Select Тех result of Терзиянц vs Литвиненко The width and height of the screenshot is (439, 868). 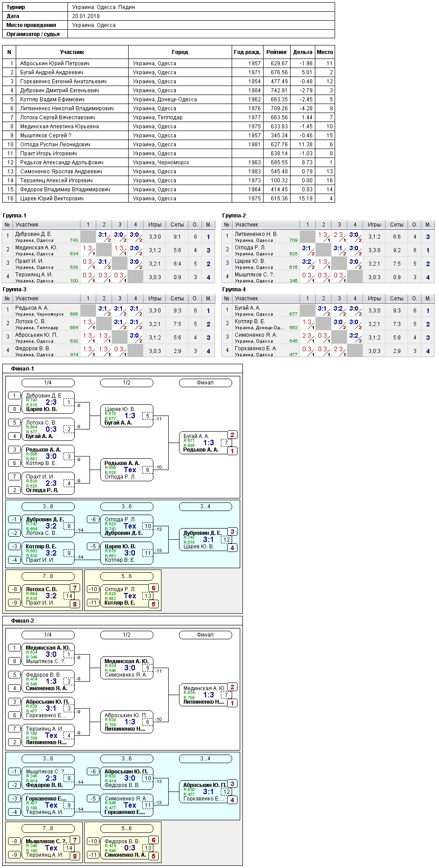click(51, 735)
